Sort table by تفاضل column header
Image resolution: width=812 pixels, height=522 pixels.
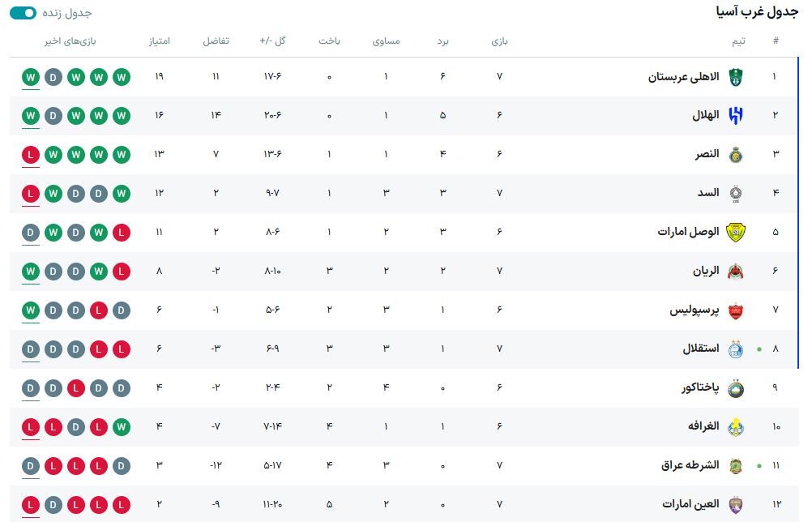pos(216,41)
